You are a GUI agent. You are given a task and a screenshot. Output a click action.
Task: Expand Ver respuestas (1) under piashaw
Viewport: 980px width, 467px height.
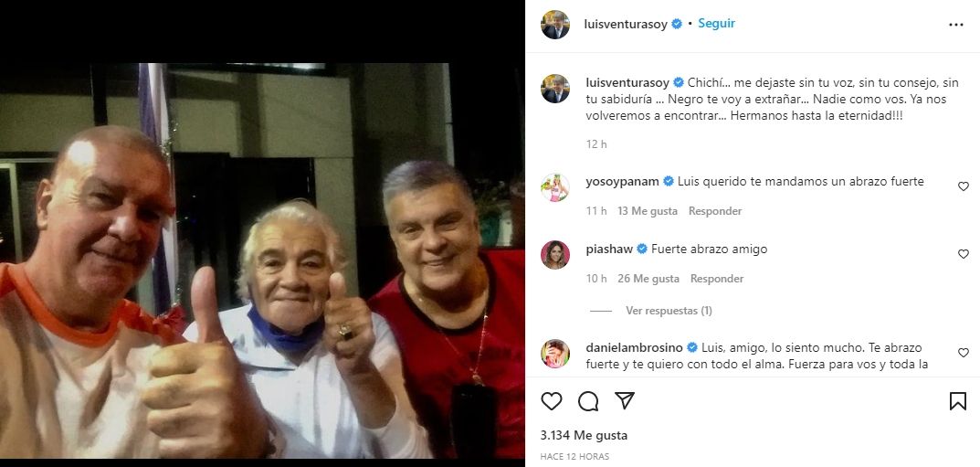pos(669,311)
